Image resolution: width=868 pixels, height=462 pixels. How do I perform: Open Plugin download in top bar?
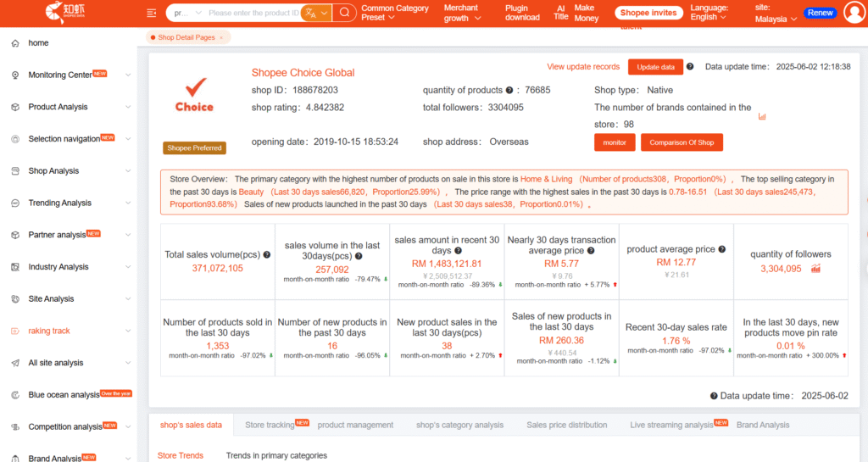(x=522, y=13)
